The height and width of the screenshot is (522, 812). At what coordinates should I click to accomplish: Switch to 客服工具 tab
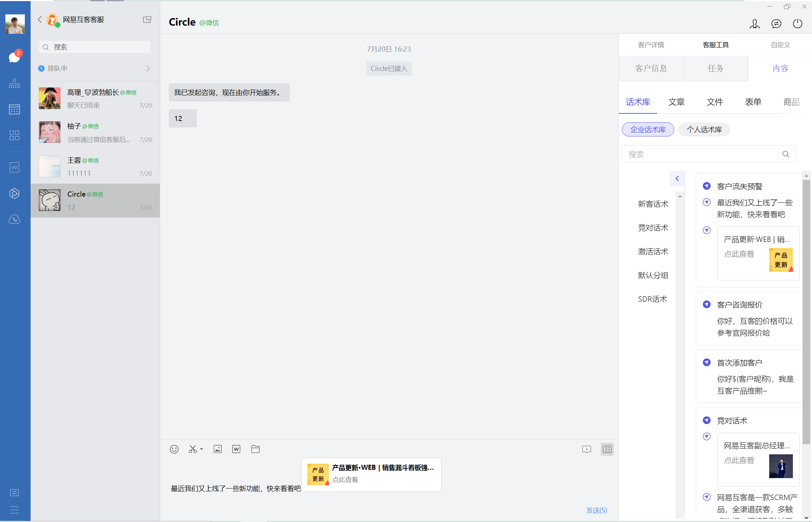716,45
